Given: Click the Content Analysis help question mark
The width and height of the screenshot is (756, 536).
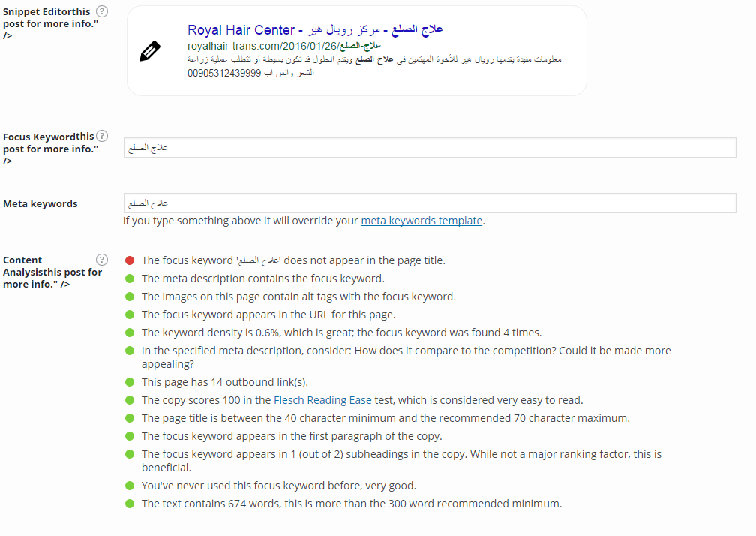Looking at the screenshot, I should click(102, 260).
